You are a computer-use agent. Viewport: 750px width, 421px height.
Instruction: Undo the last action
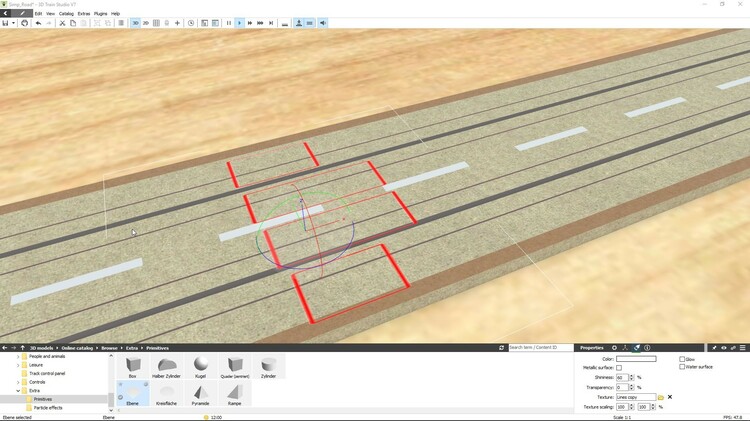pyautogui.click(x=38, y=23)
